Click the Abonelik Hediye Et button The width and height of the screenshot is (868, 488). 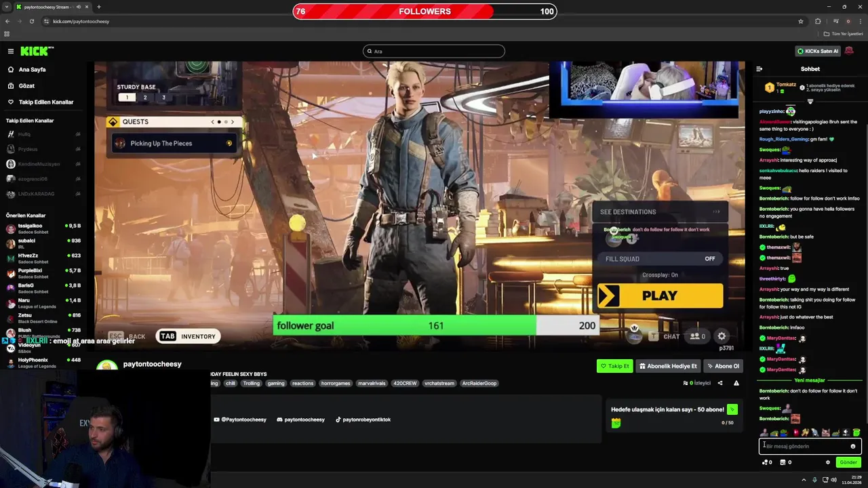668,366
